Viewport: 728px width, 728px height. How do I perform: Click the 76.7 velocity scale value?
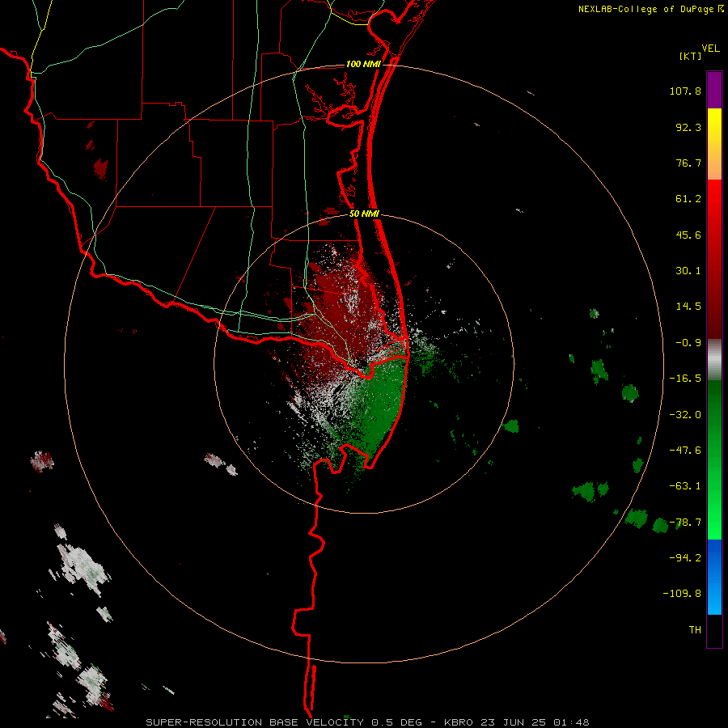[x=688, y=163]
